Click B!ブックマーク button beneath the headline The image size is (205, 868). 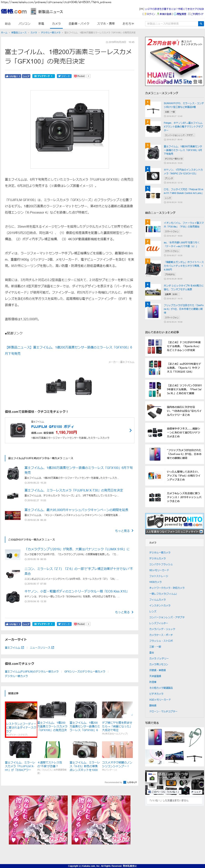coord(44,76)
